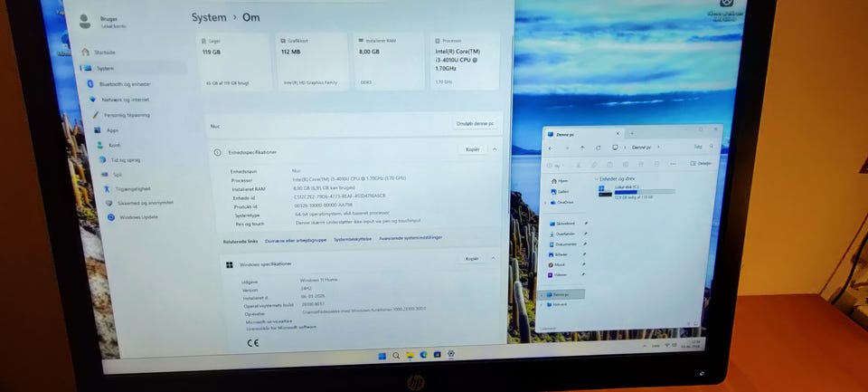Open Tid og sprog settings

point(119,160)
